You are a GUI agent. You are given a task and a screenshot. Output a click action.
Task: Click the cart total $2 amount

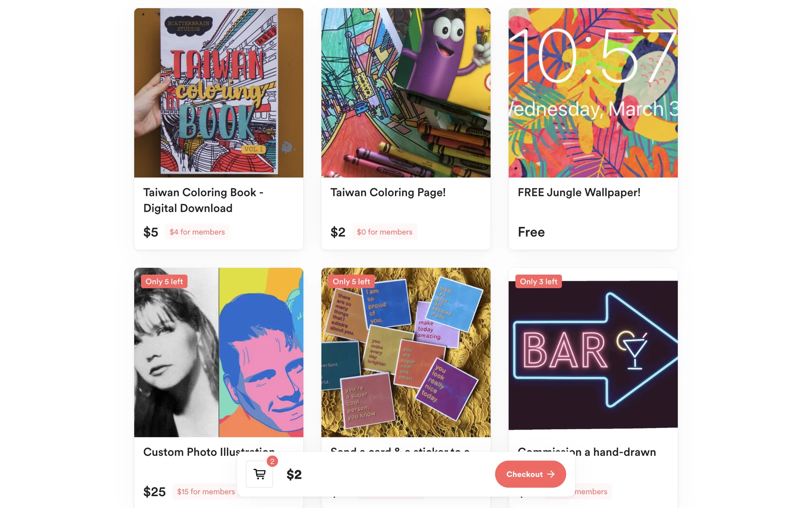pyautogui.click(x=294, y=475)
